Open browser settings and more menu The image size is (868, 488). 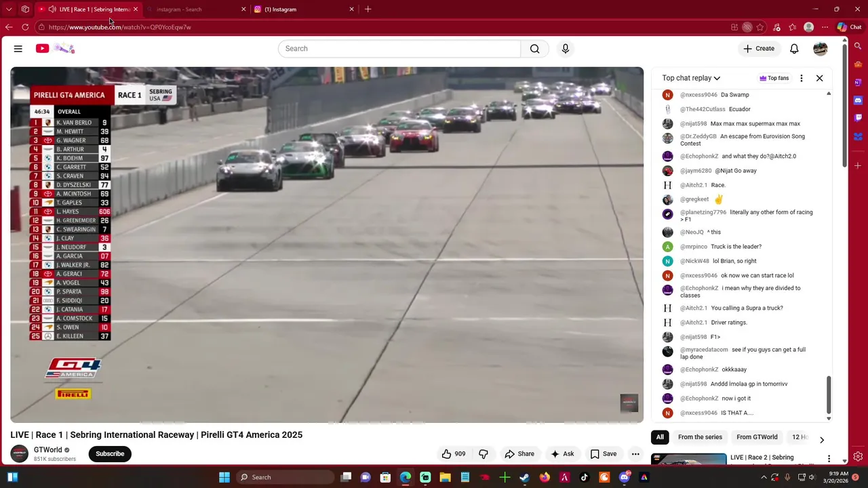825,27
